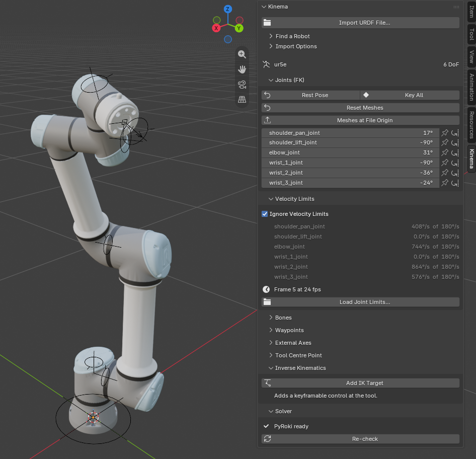
Task: Click the Kinema panel drag grip dots
Action: [x=456, y=7]
